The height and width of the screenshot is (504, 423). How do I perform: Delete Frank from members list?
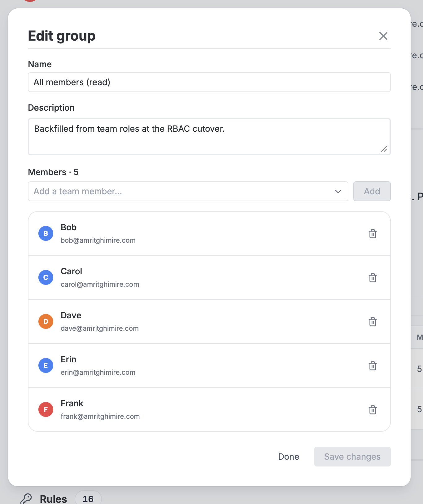tap(373, 410)
